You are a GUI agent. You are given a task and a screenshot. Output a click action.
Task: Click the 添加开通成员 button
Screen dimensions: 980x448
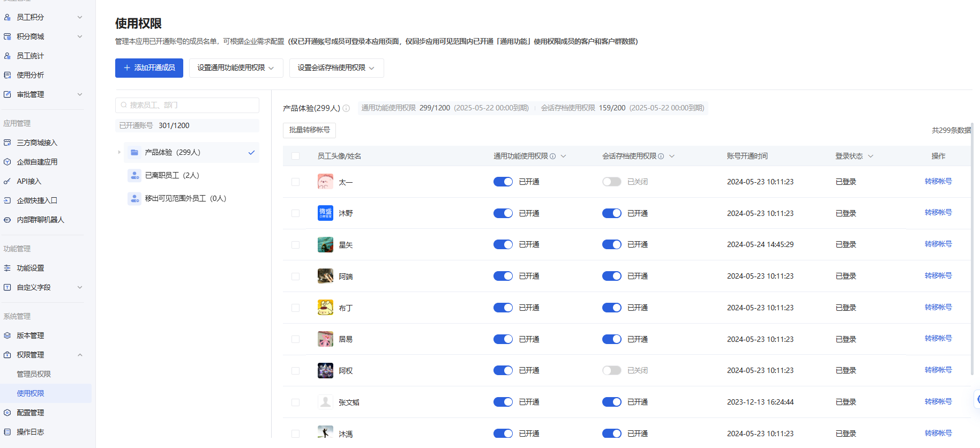(x=149, y=68)
